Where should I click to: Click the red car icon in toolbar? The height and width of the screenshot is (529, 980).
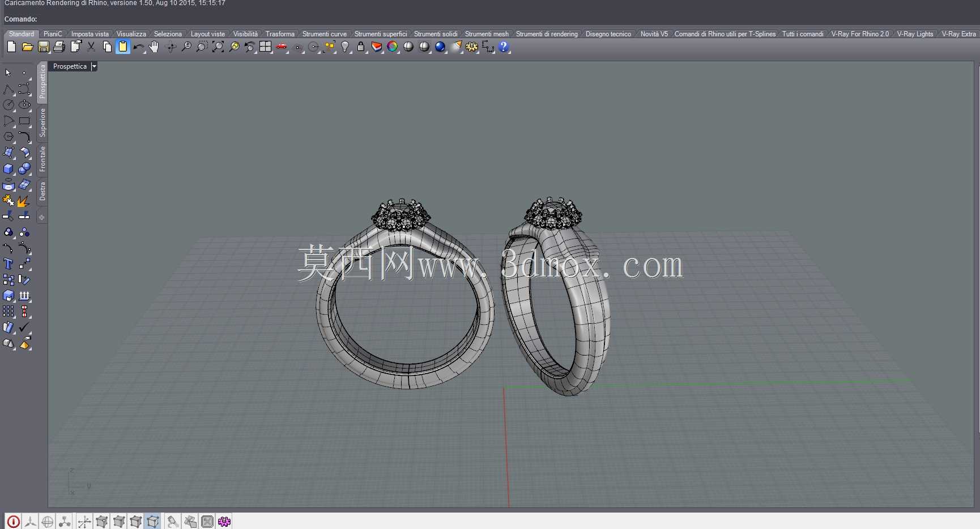pyautogui.click(x=282, y=47)
